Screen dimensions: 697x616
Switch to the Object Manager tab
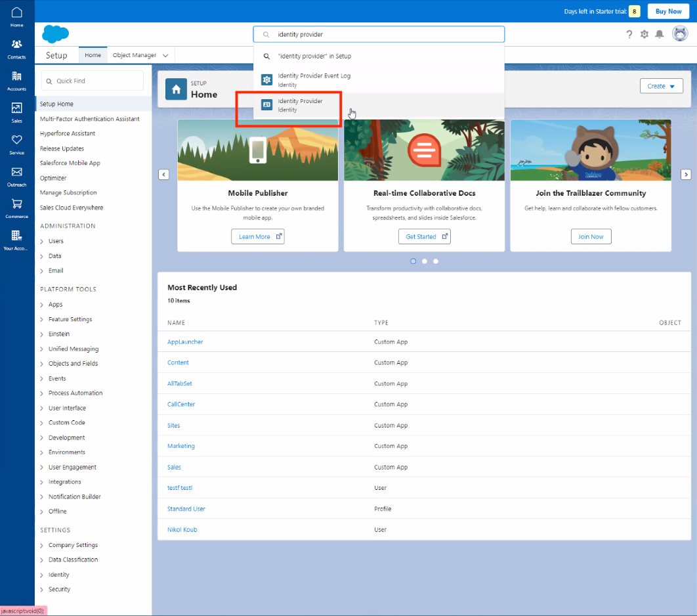pos(135,55)
